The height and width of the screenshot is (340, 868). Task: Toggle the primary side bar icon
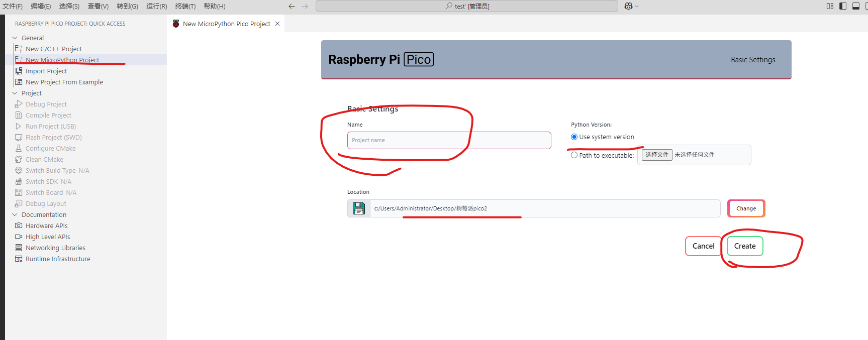[843, 6]
